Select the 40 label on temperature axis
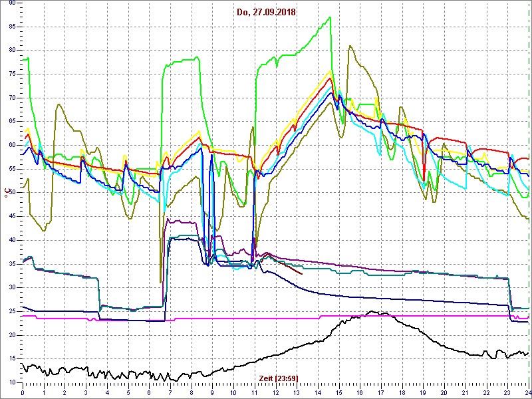 coord(11,240)
